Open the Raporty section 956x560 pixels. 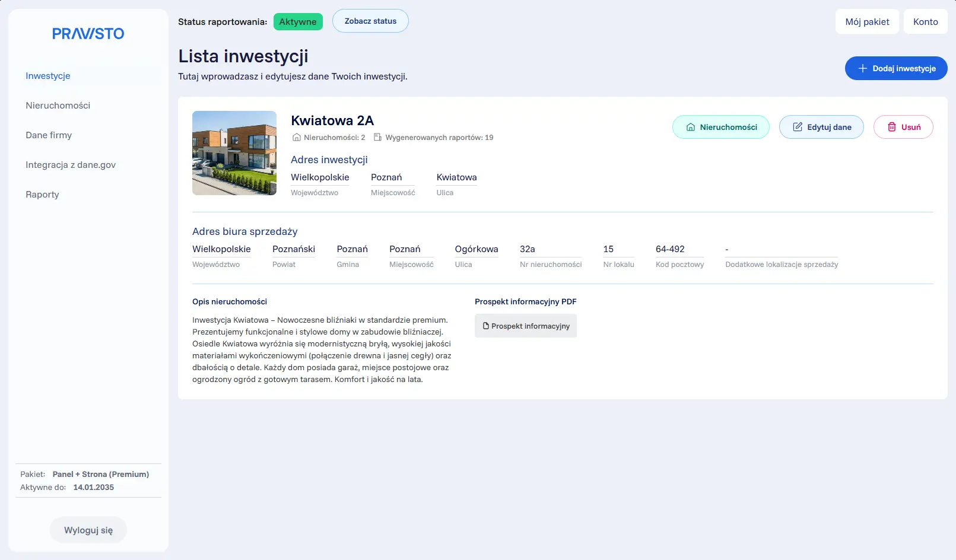click(42, 194)
